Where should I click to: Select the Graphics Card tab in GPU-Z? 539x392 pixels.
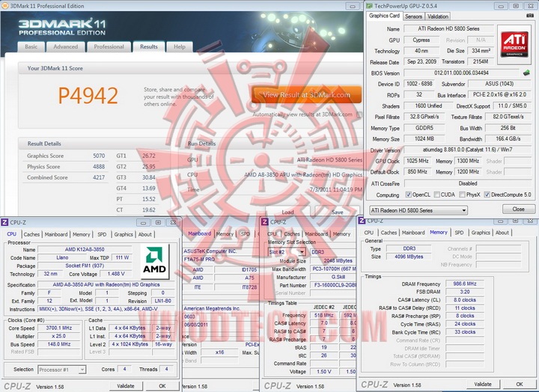click(x=384, y=16)
